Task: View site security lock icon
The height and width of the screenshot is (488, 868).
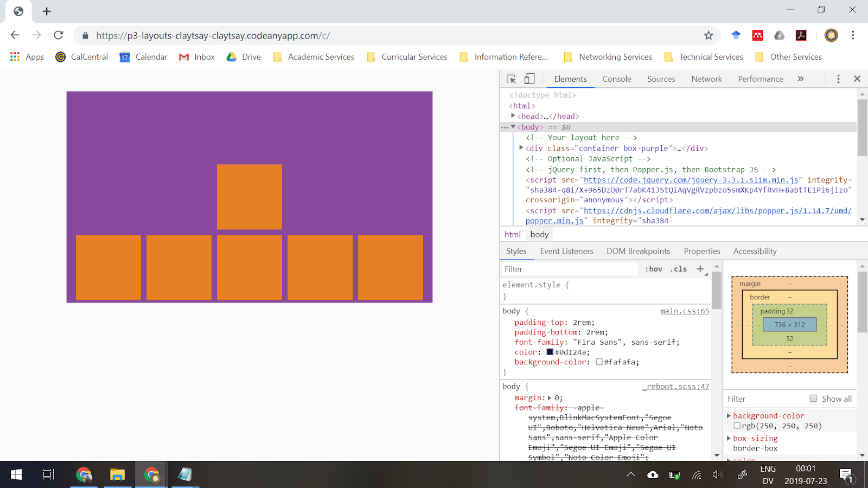Action: [x=85, y=36]
